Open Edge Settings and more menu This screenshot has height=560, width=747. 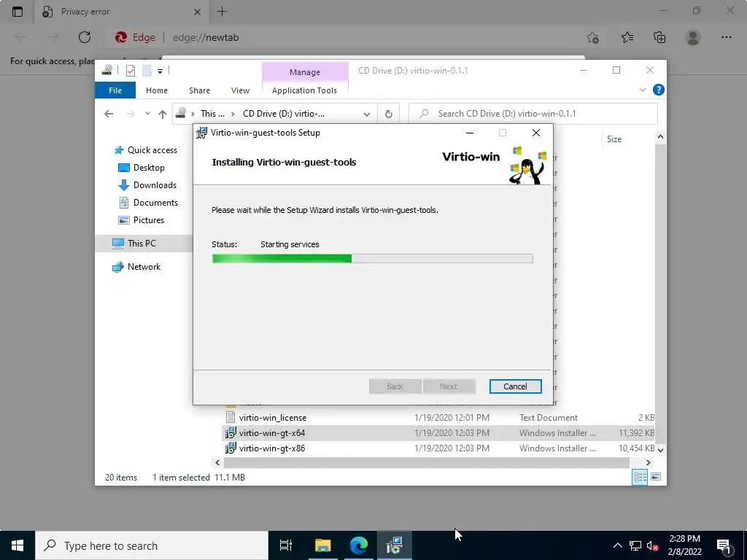coord(726,37)
